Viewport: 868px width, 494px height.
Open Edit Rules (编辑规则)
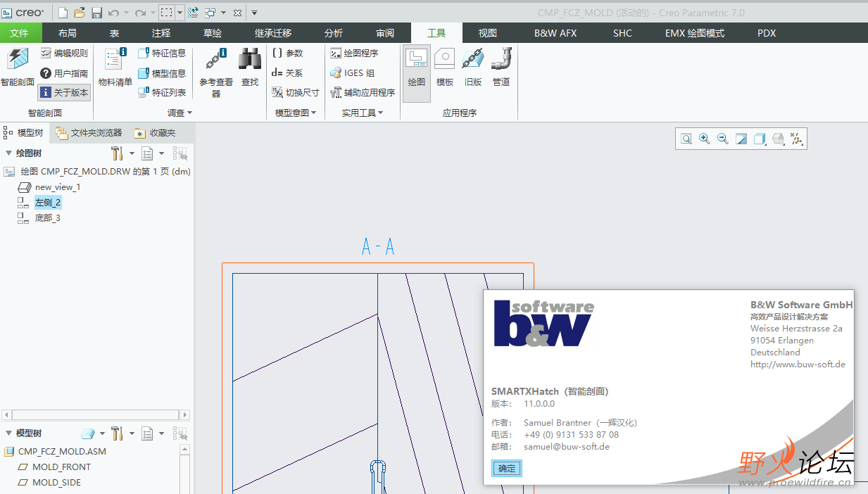(64, 53)
